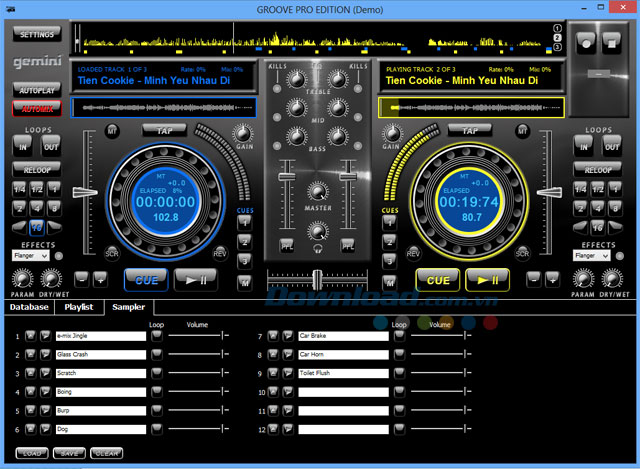Switch to the Database tab
This screenshot has width=640, height=469.
click(x=29, y=307)
